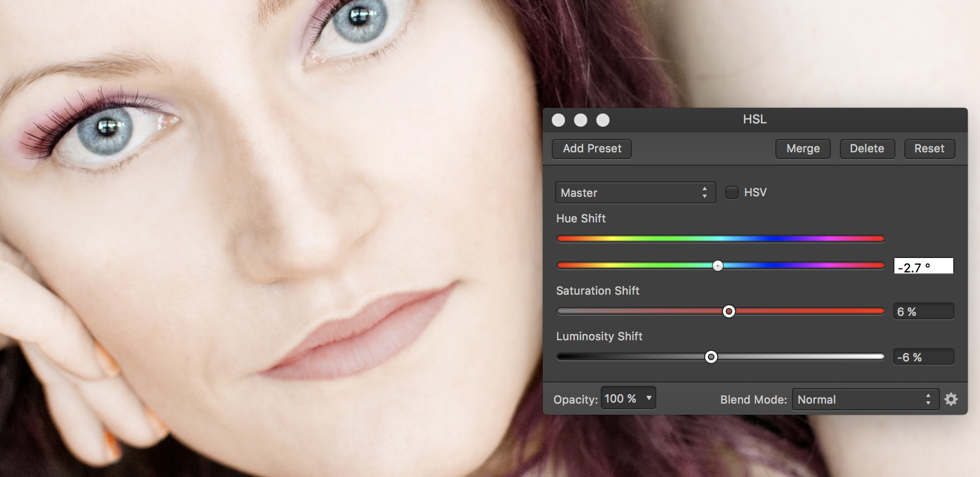Click the Luminosity Shift slider knob
Image resolution: width=980 pixels, height=477 pixels.
tap(711, 357)
